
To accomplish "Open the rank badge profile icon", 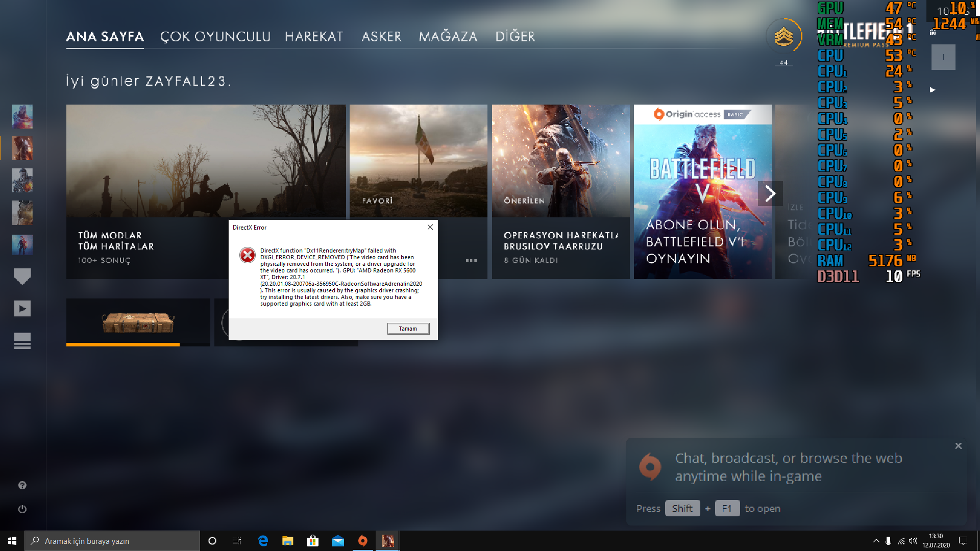I will [784, 36].
